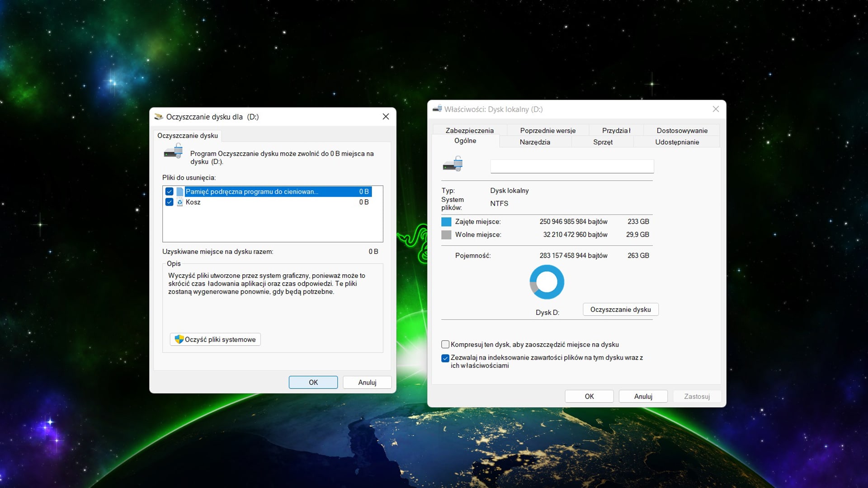Click Oczyść pliki systemowe button

coord(215,339)
